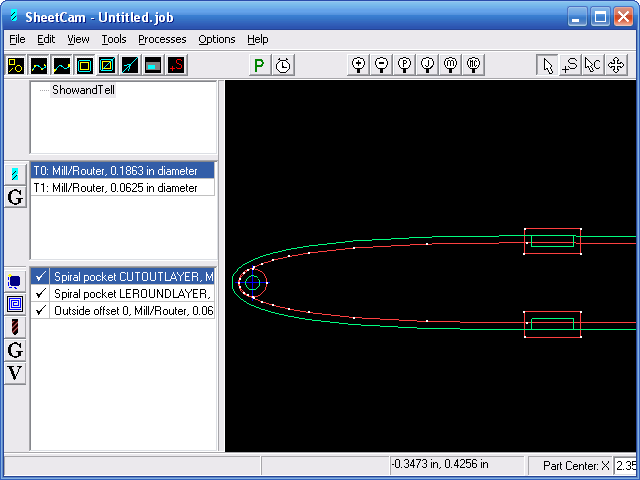Click the G button beside tool list

coord(15,197)
